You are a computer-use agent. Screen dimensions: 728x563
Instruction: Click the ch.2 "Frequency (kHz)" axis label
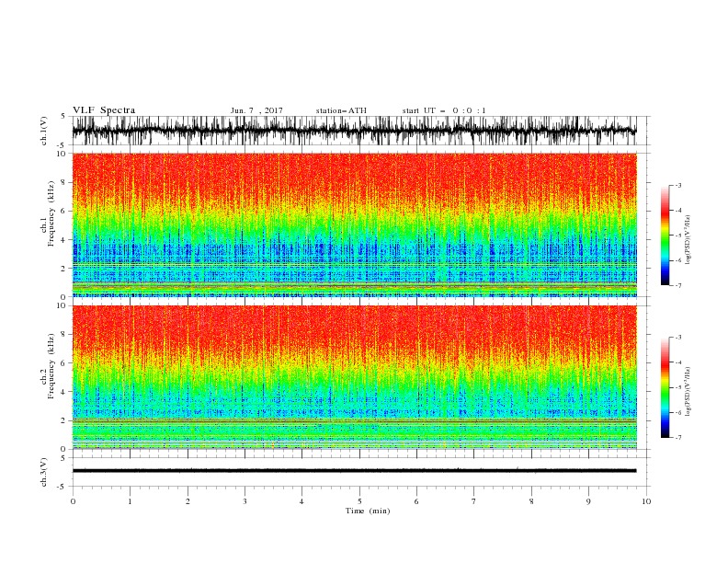[51, 366]
